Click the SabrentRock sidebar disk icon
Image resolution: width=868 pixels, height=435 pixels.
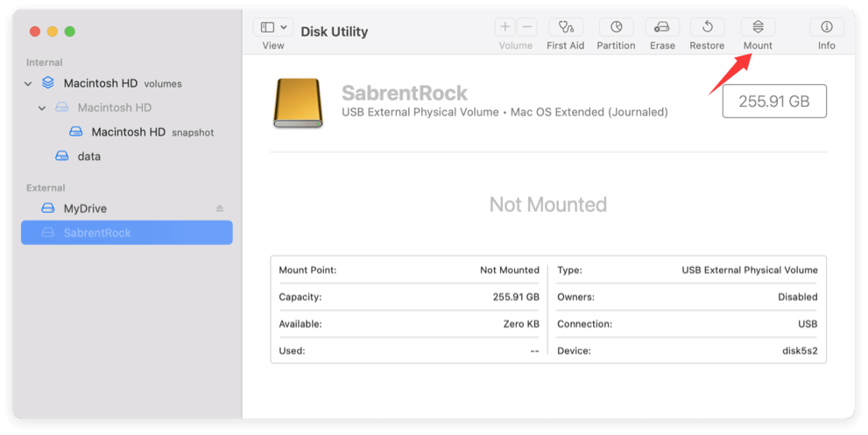coord(48,233)
